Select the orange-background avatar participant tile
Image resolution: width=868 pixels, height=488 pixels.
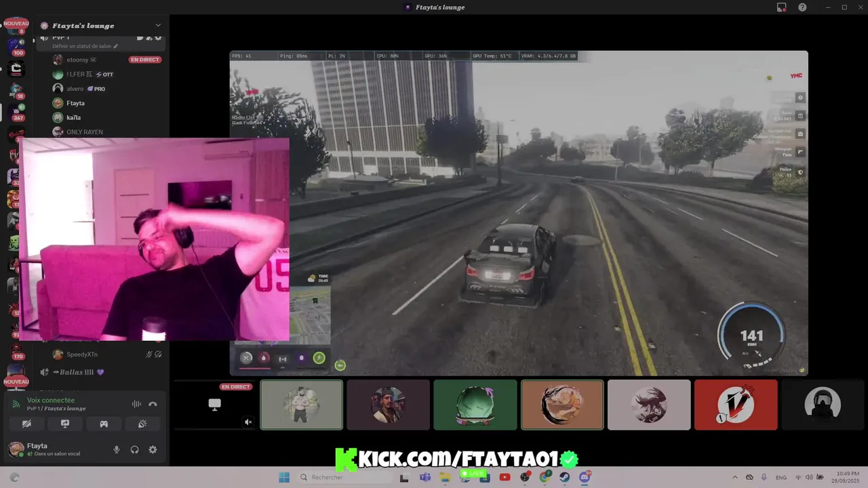[562, 405]
